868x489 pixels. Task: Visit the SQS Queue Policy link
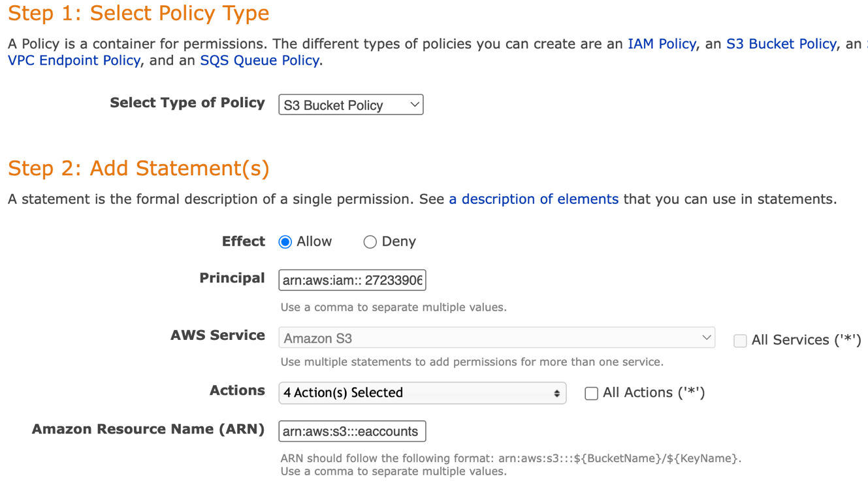point(259,60)
